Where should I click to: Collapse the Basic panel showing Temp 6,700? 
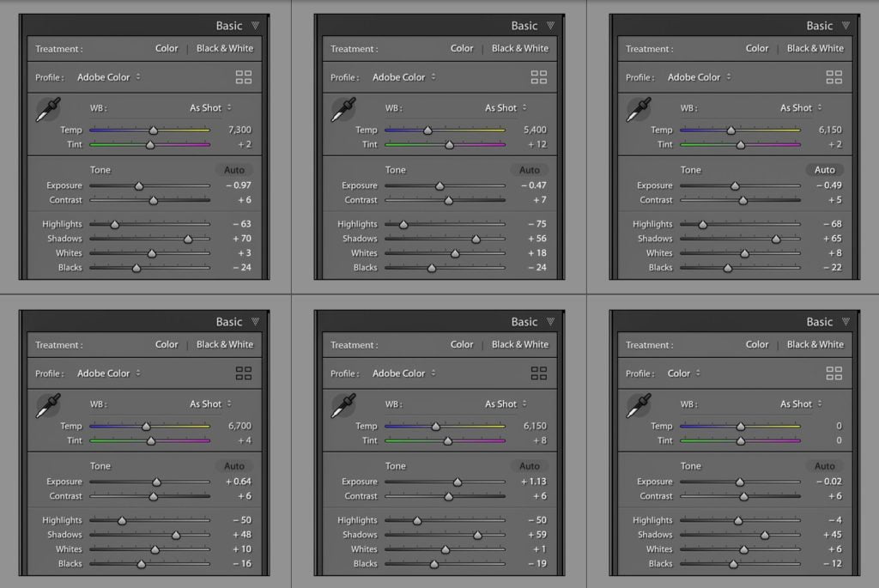(256, 322)
